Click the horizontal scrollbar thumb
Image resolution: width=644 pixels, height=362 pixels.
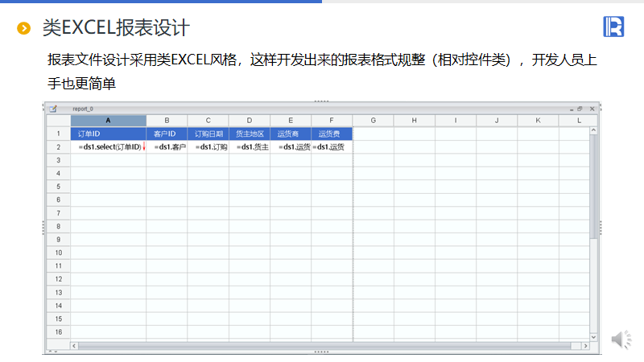pyautogui.click(x=324, y=346)
